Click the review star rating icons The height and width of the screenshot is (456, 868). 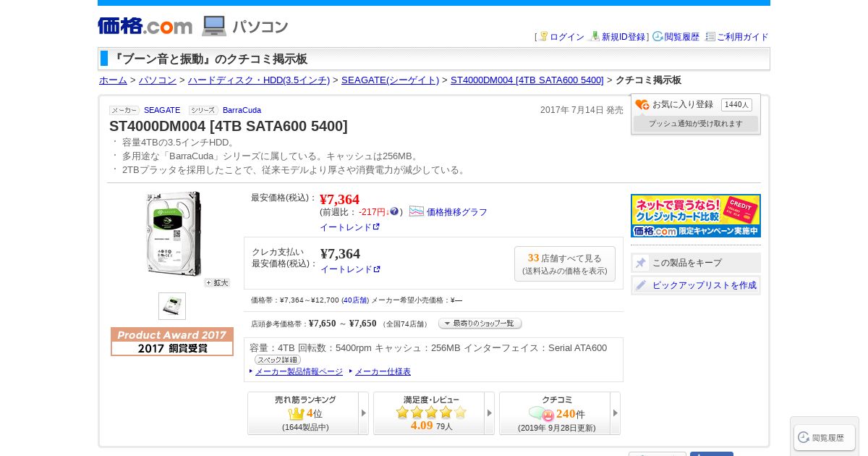coord(432,413)
